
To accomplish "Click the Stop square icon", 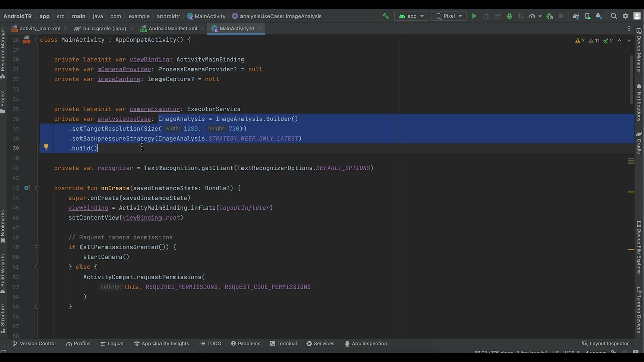I will pos(561,16).
